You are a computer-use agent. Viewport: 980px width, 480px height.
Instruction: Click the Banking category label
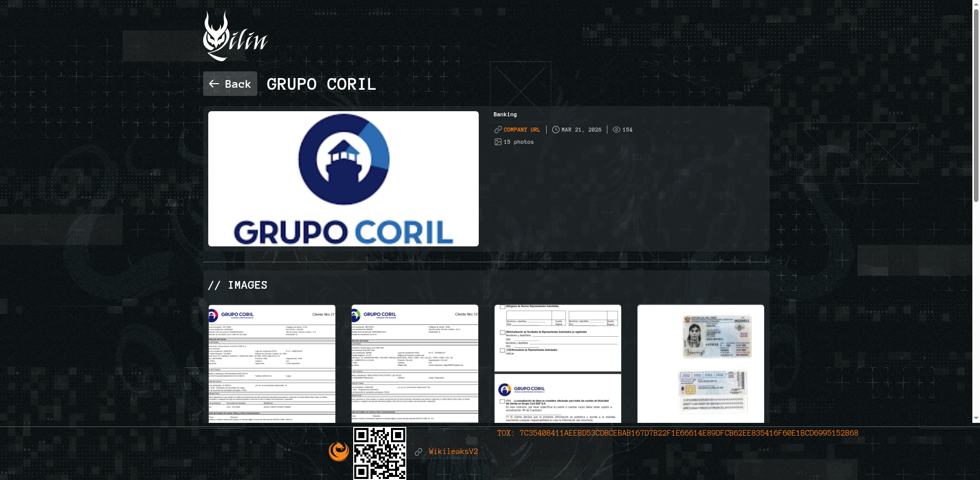(x=505, y=114)
